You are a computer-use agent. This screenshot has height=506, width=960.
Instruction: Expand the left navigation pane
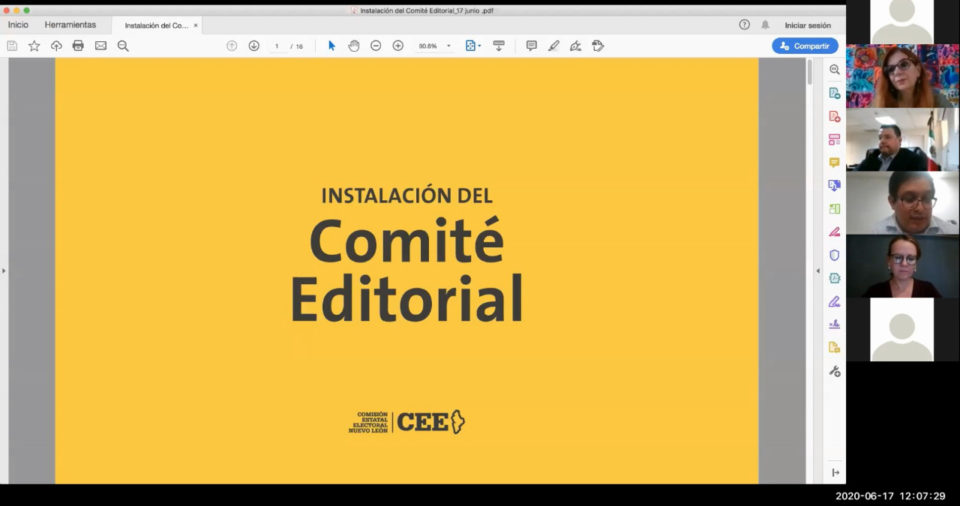point(4,270)
